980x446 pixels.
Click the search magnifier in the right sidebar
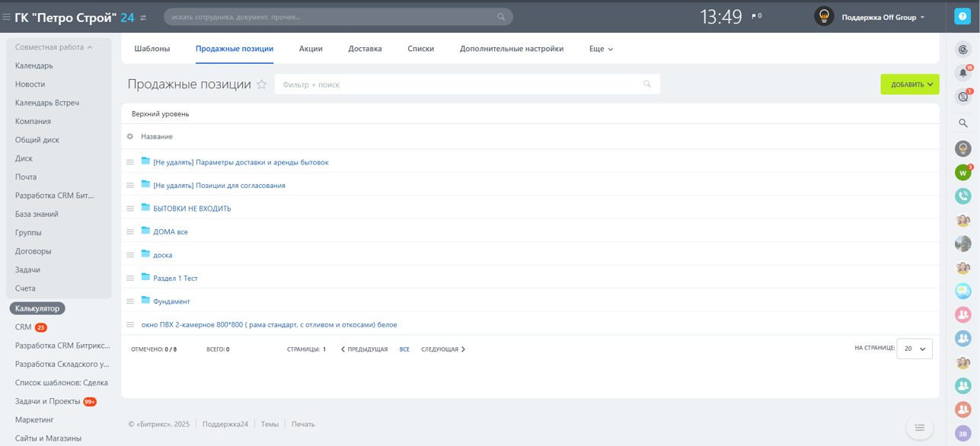963,123
